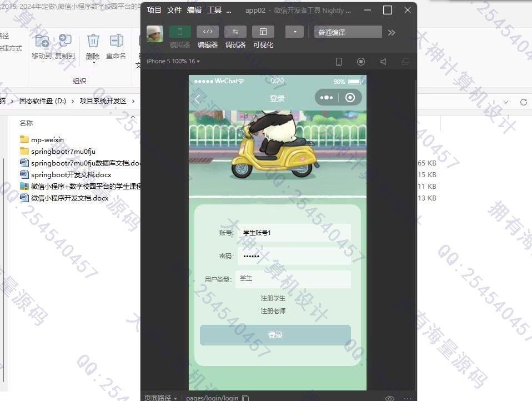532x401 pixels.
Task: Toggle the debugger (调试器) panel icon
Action: point(235,32)
